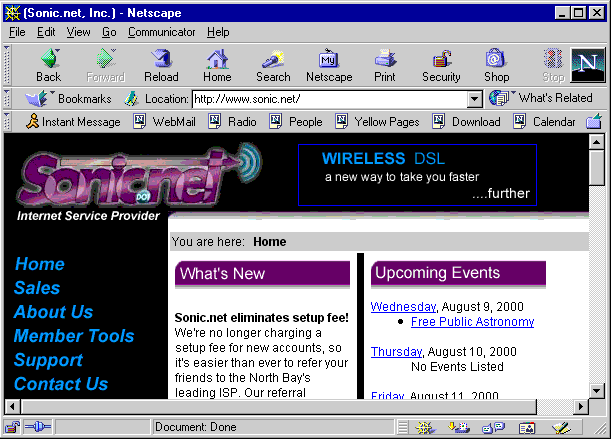Screen dimensions: 611x439
Task: Open Address Book from status component bar
Action: 527,428
